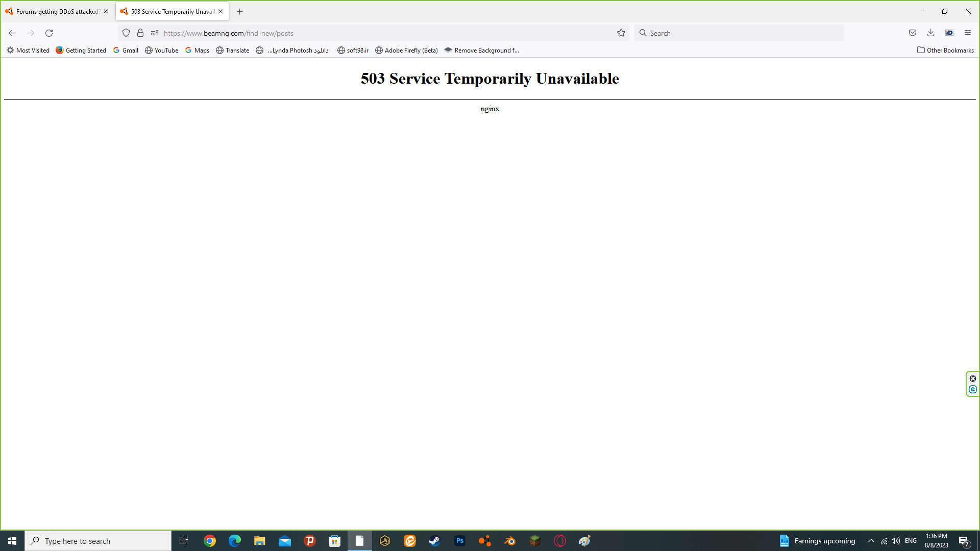
Task: Open the Translate bookmark
Action: pyautogui.click(x=233, y=51)
